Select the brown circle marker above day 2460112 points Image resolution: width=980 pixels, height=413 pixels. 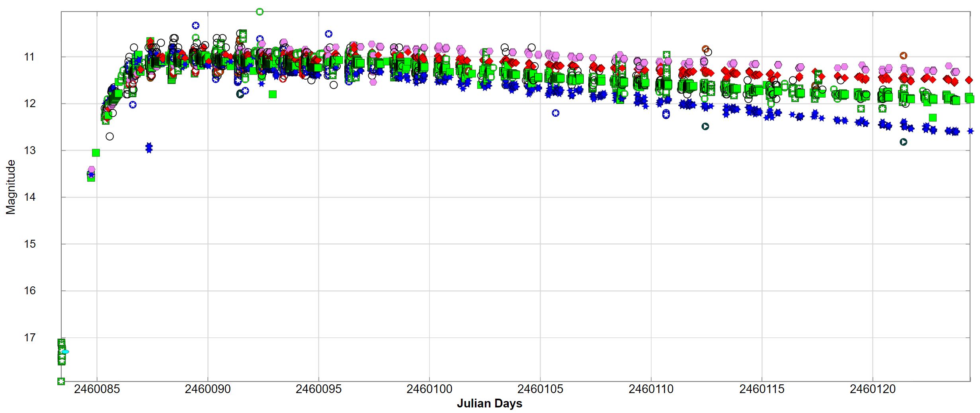(705, 49)
